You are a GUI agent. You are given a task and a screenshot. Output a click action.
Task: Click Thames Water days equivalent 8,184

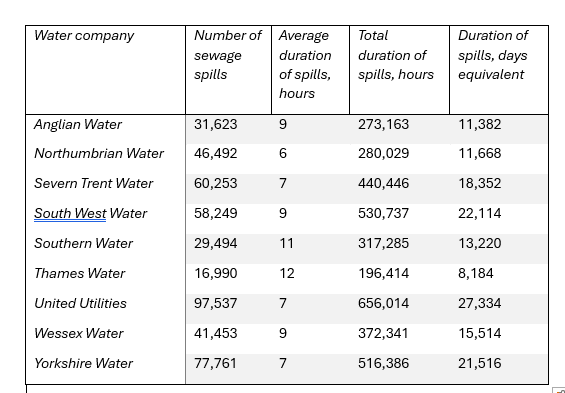476,273
